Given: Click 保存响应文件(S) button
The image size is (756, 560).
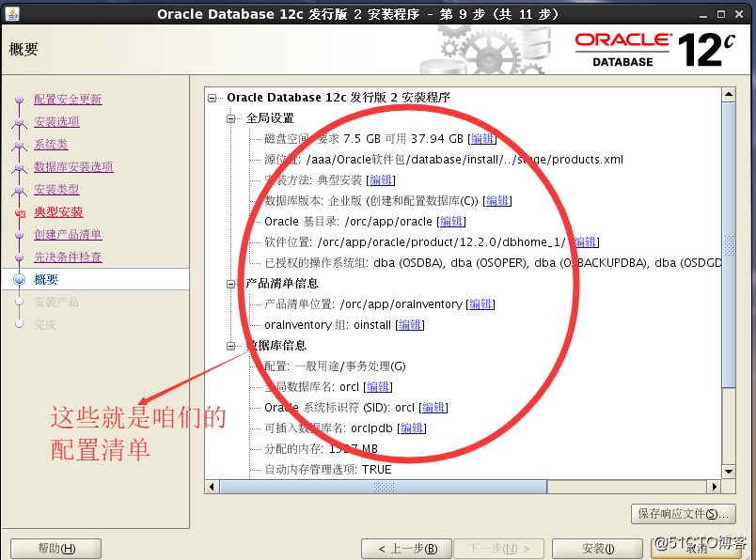Looking at the screenshot, I should point(684,514).
